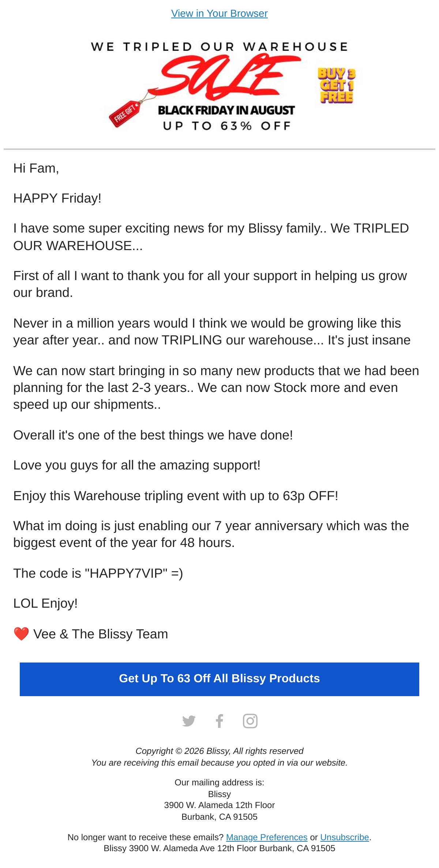Click the BLACK FRIDAY IN AUGUST text

coord(226,110)
